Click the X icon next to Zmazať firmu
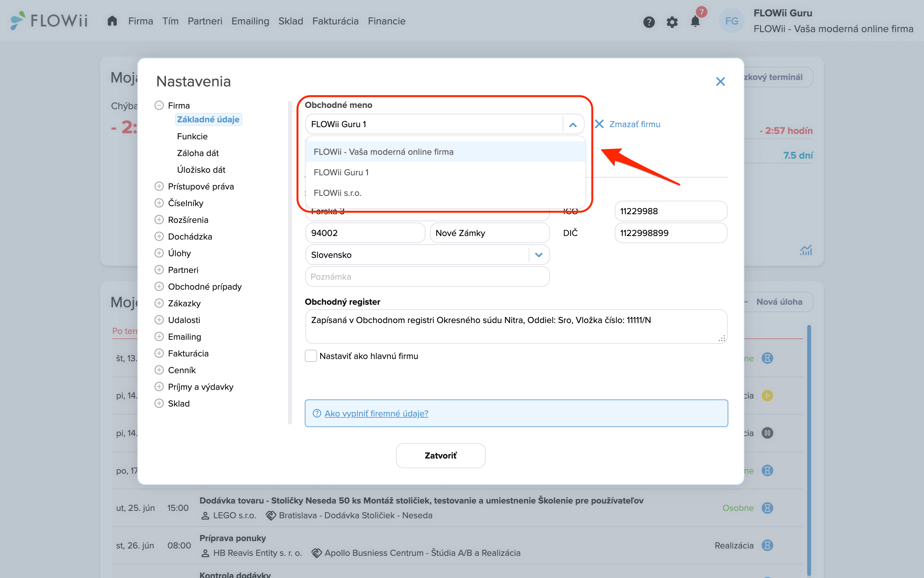924x578 pixels. pos(599,124)
